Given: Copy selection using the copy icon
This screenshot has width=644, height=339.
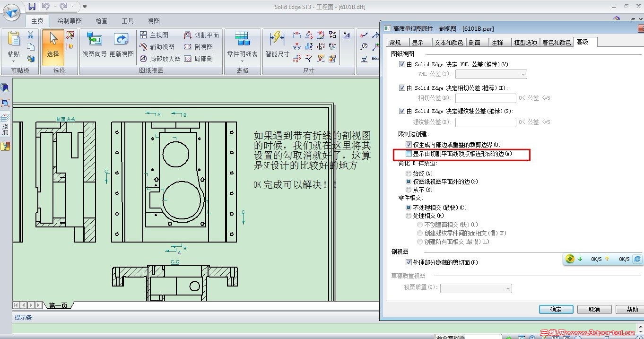Looking at the screenshot, I should coord(31,47).
